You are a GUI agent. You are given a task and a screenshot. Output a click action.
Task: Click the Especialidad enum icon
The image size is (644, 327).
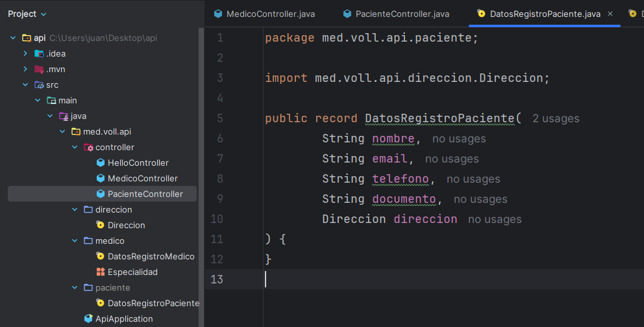pos(101,272)
